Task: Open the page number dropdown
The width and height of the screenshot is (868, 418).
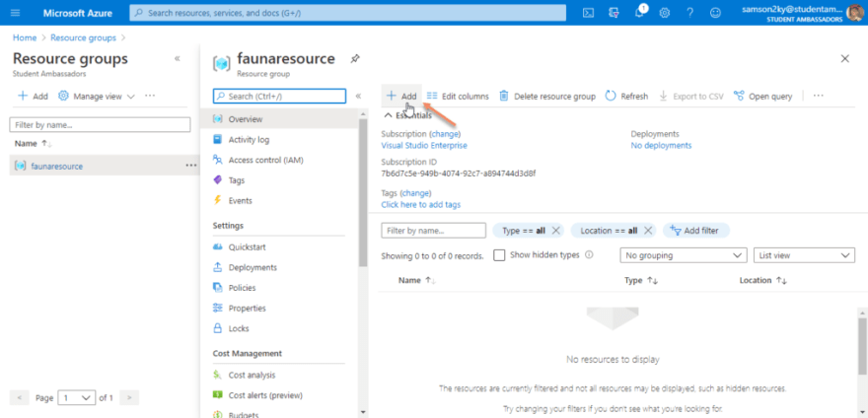Action: [x=76, y=397]
